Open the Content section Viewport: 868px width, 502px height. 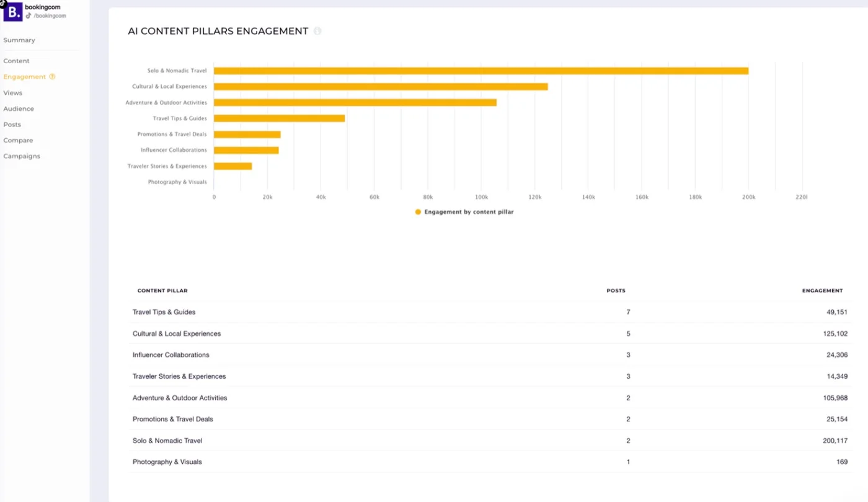click(x=16, y=61)
